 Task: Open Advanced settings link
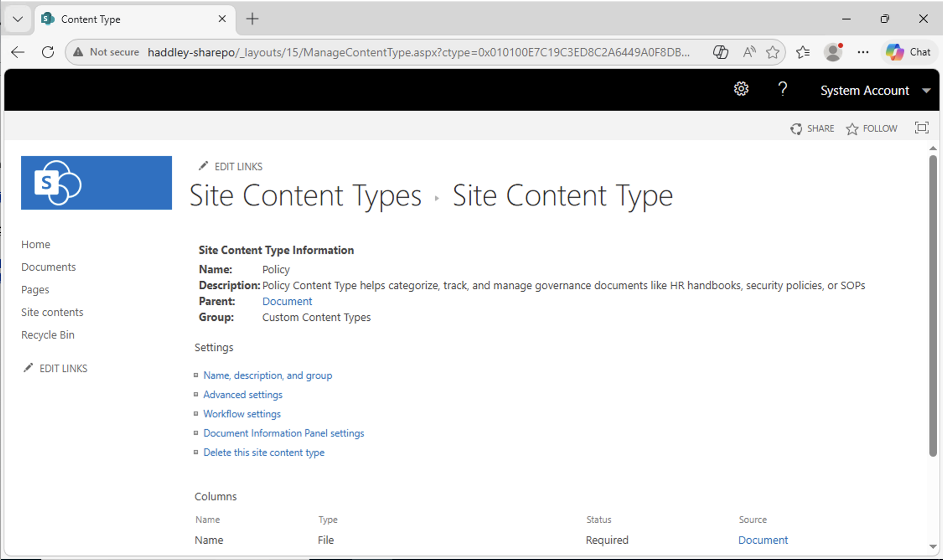(243, 395)
